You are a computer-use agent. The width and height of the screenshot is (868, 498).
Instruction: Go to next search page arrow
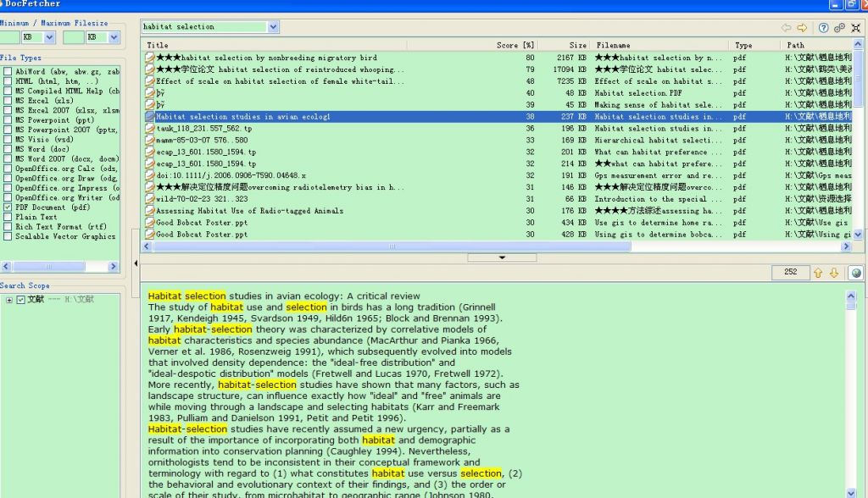point(802,27)
